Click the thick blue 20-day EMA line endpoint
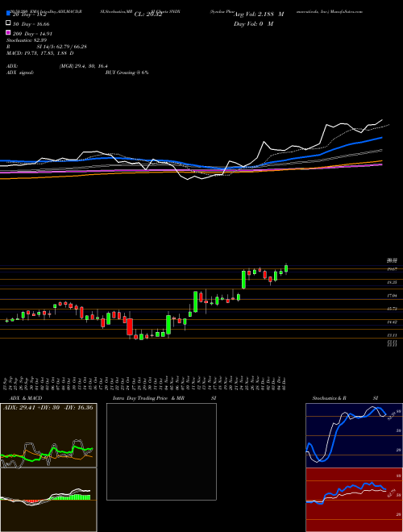The width and height of the screenshot is (403, 532). coord(381,138)
